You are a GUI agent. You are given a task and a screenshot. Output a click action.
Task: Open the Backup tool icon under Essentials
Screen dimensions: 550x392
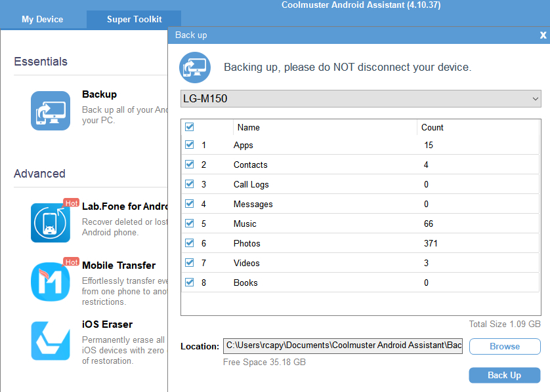[51, 111]
